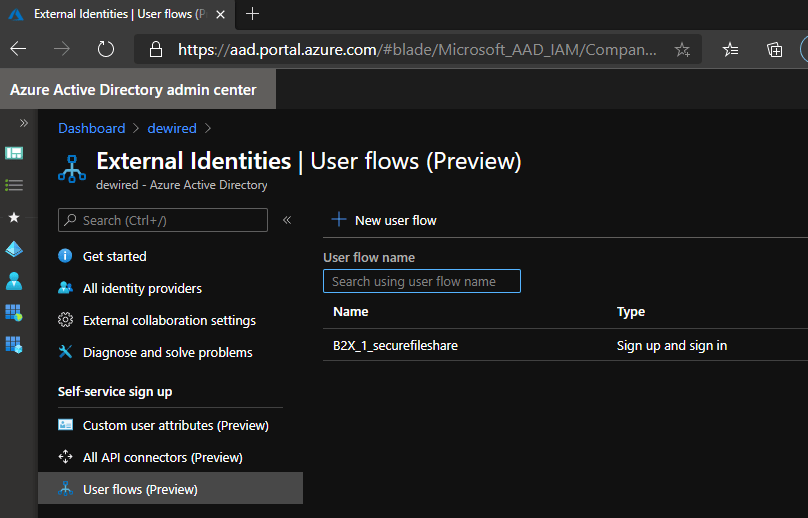The width and height of the screenshot is (808, 518).
Task: Click the Favorites star in left rail
Action: 14,217
